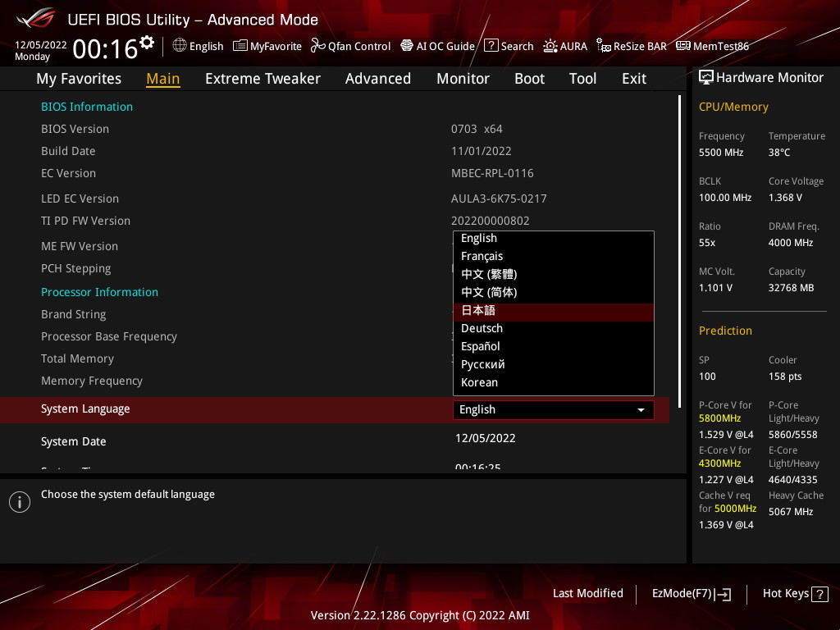This screenshot has height=630, width=840.
Task: Click the Total Memory label
Action: [78, 359]
